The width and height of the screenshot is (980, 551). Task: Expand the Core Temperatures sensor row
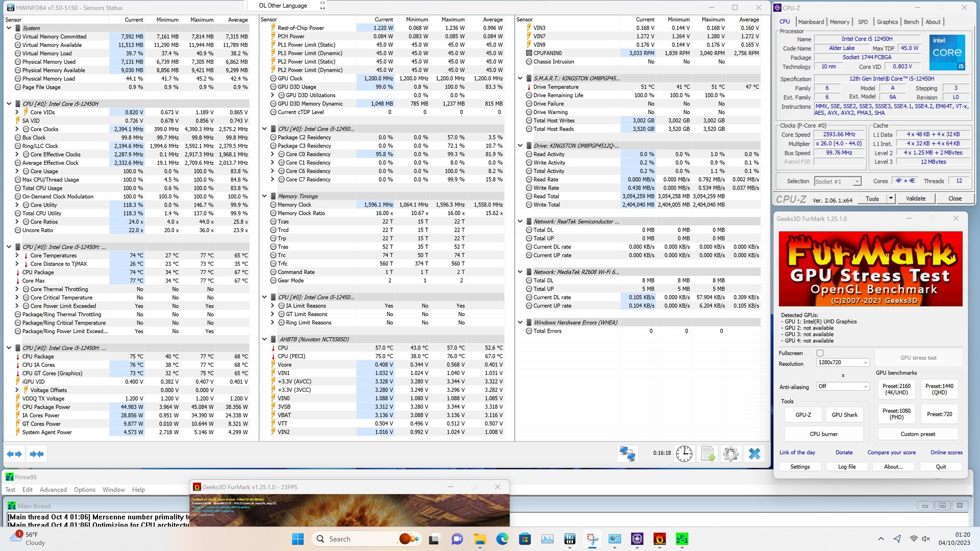17,256
